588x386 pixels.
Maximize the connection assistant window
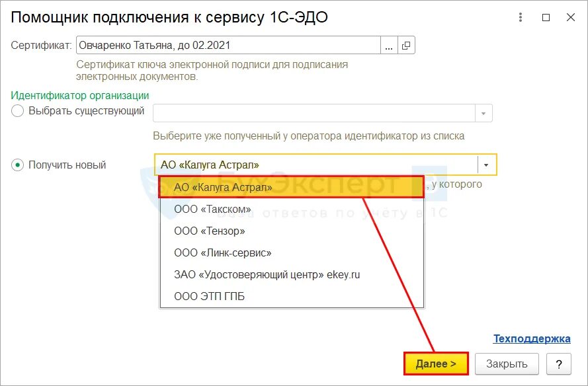(x=546, y=17)
